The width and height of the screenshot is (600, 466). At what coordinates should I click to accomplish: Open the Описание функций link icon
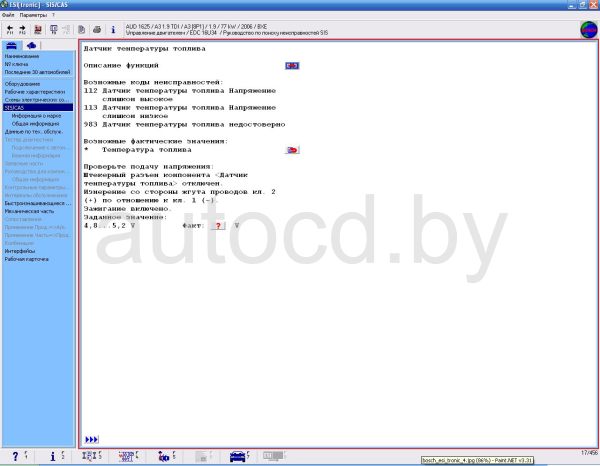(292, 66)
